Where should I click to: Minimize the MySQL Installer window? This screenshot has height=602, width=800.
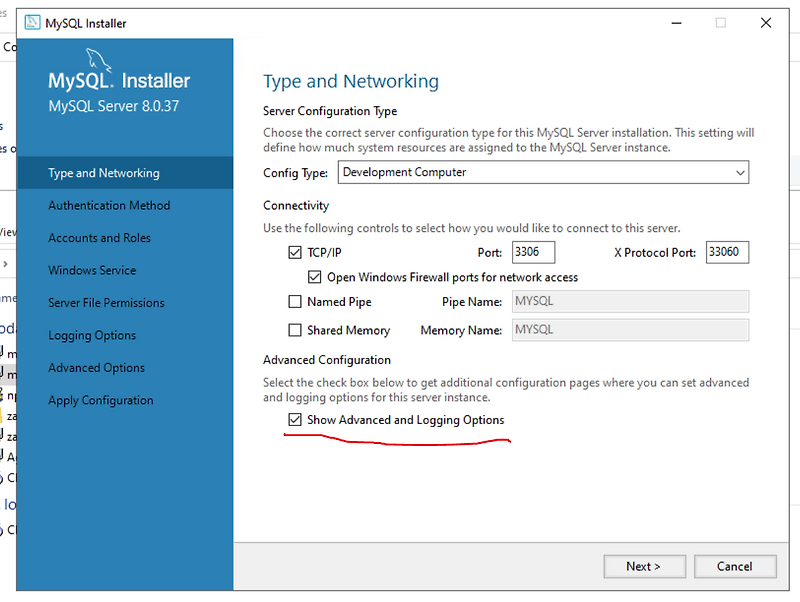coord(677,23)
